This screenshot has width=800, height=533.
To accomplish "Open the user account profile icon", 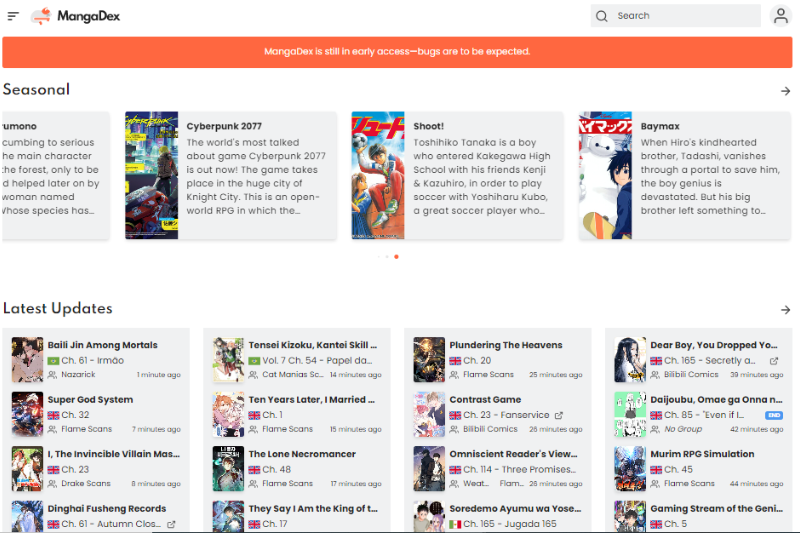I will [781, 16].
